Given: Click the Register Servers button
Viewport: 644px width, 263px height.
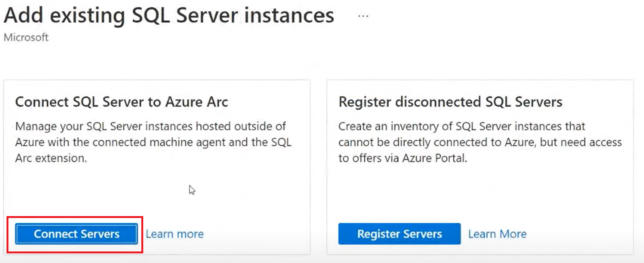Looking at the screenshot, I should [x=399, y=234].
